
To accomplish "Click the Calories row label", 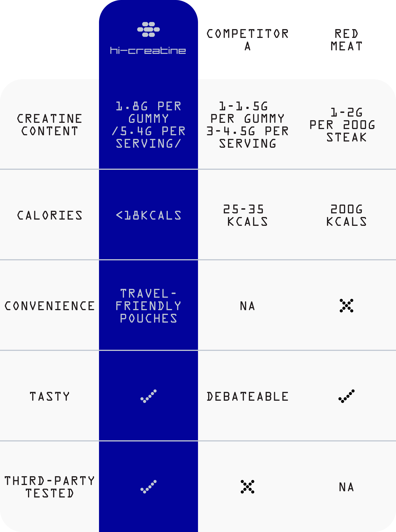I will (x=49, y=215).
